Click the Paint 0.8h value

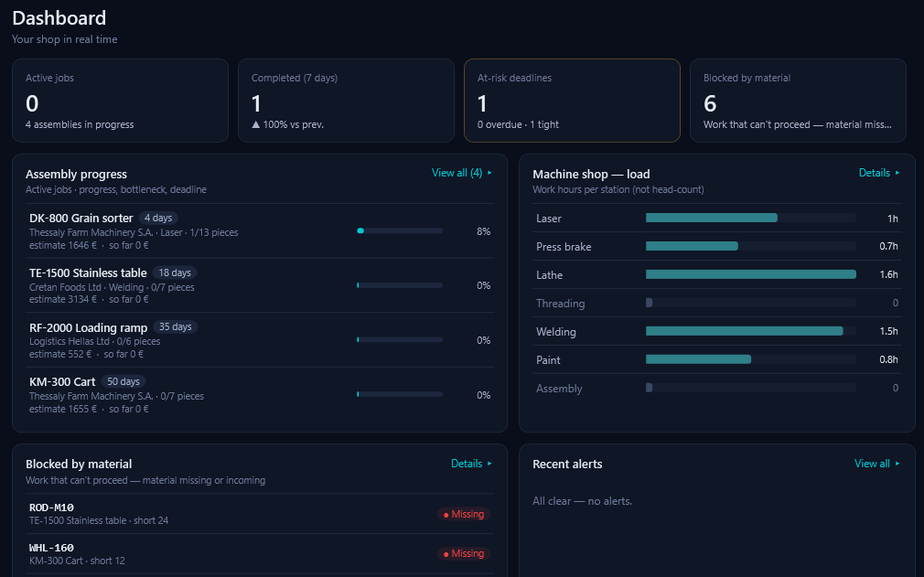coord(888,359)
